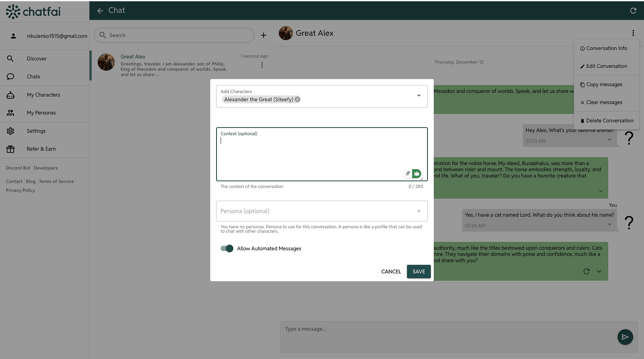This screenshot has width=644, height=359.
Task: Expand the Add Characters dropdown
Action: (419, 96)
